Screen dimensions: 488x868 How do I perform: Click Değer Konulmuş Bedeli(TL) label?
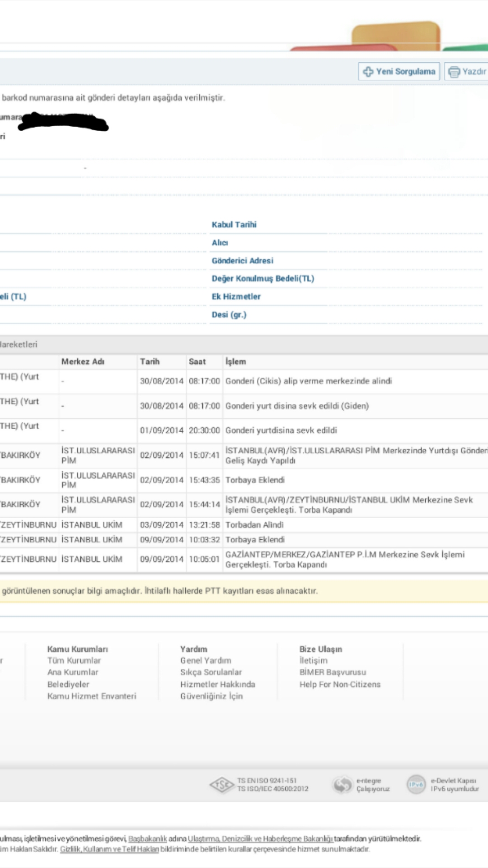263,279
